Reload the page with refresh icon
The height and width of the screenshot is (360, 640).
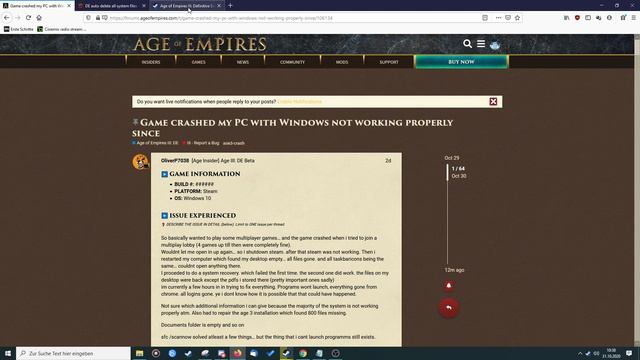28,18
